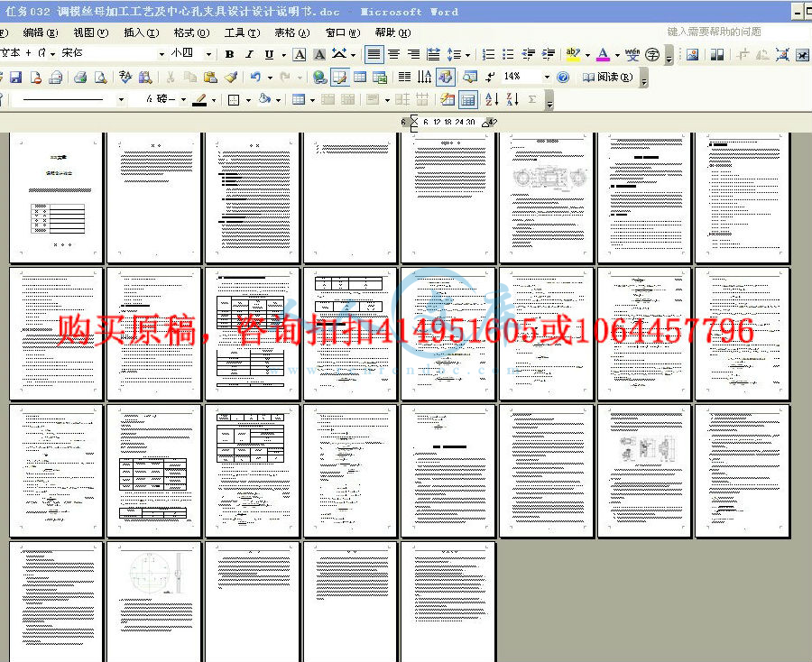Expand the Undo history dropdown arrow
Screen dimensions: 812x662
coord(270,78)
